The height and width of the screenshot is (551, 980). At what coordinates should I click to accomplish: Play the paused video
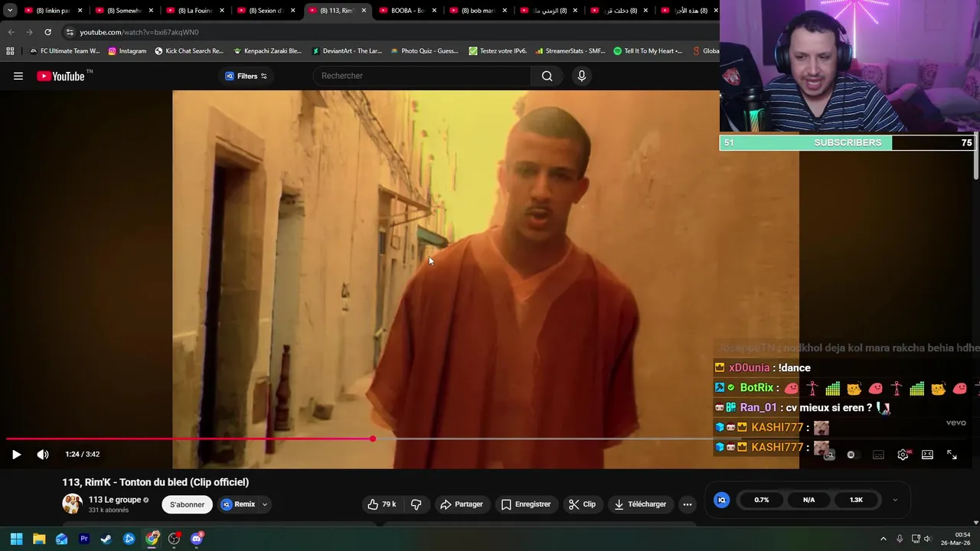pyautogui.click(x=16, y=455)
